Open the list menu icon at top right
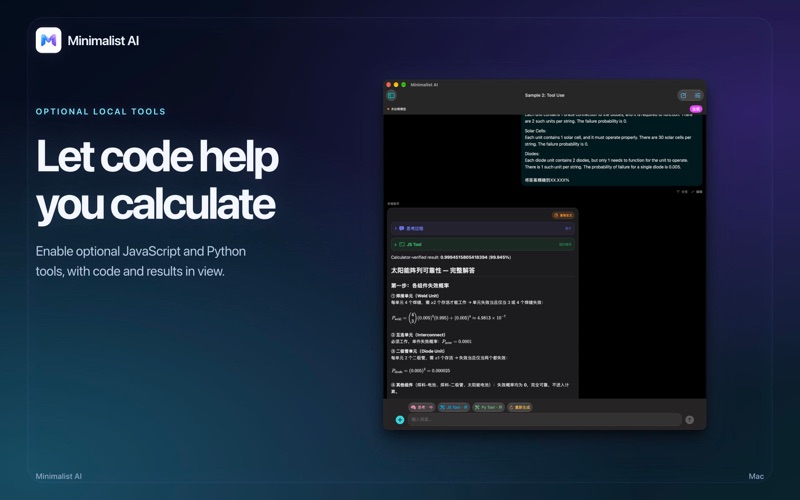The width and height of the screenshot is (800, 500). point(697,95)
